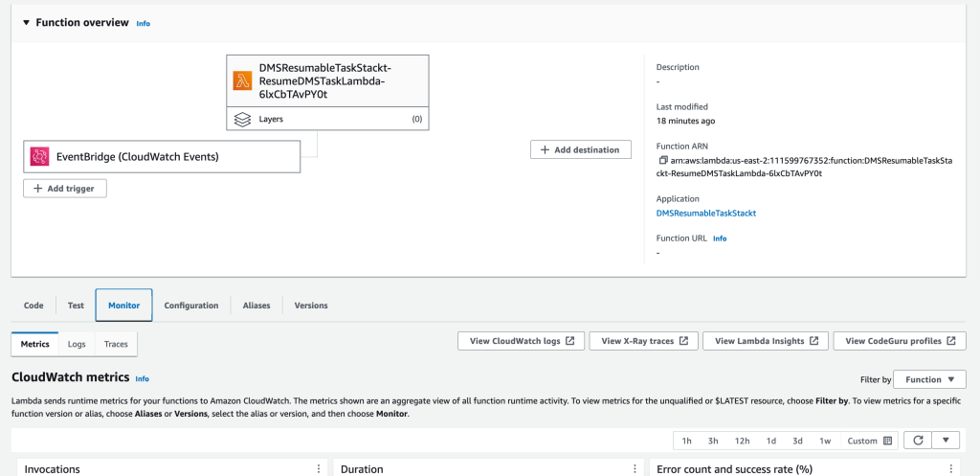Image resolution: width=980 pixels, height=476 pixels.
Task: Click the Layers row in function box
Action: [x=327, y=119]
